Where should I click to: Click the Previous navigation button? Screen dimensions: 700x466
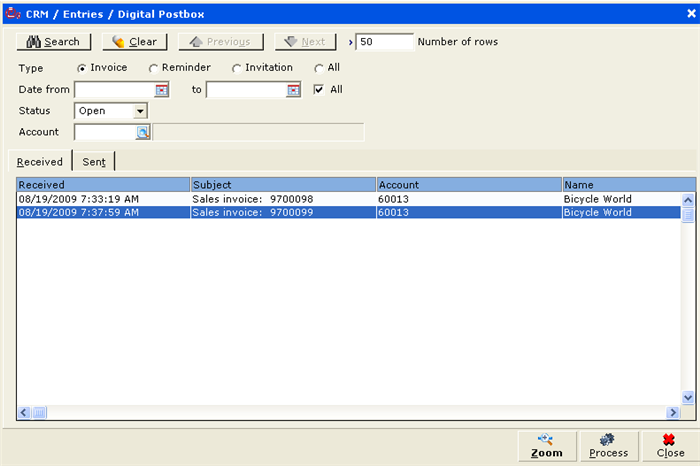click(x=221, y=42)
